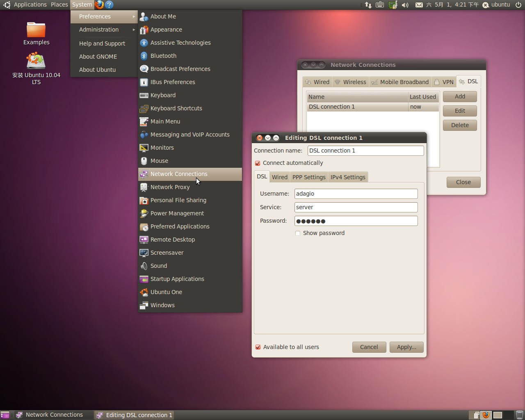
Task: Switch to Mobile Broadband tab
Action: (399, 82)
